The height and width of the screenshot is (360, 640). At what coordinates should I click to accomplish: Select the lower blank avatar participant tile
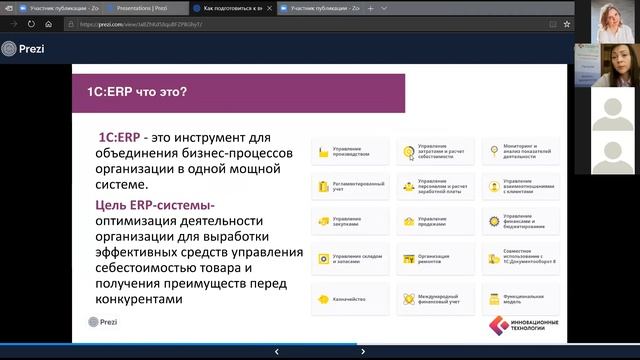tap(613, 153)
